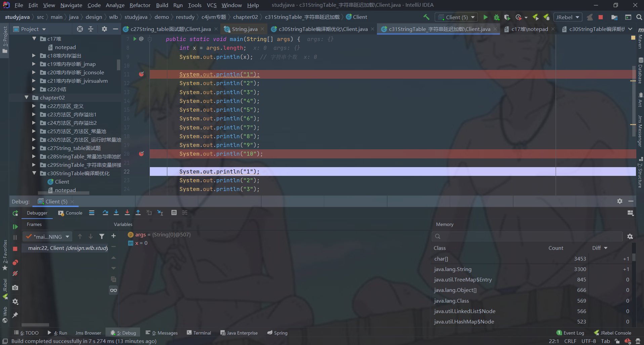Toggle the 1: Project side panel
Image resolution: width=644 pixels, height=345 pixels.
click(x=5, y=40)
